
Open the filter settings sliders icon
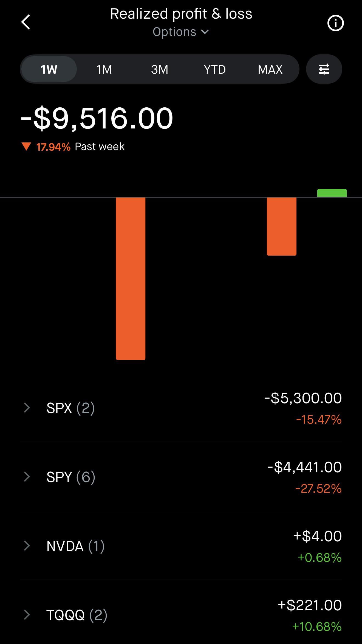point(324,69)
